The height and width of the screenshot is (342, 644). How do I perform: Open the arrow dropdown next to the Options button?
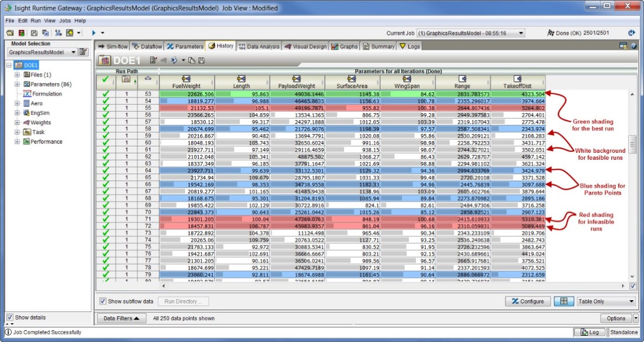pyautogui.click(x=636, y=318)
